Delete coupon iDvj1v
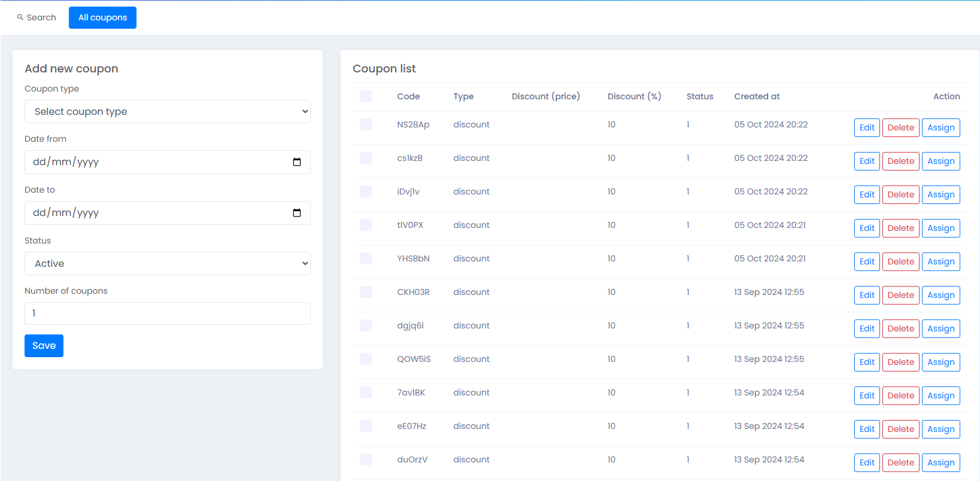 [x=900, y=194]
